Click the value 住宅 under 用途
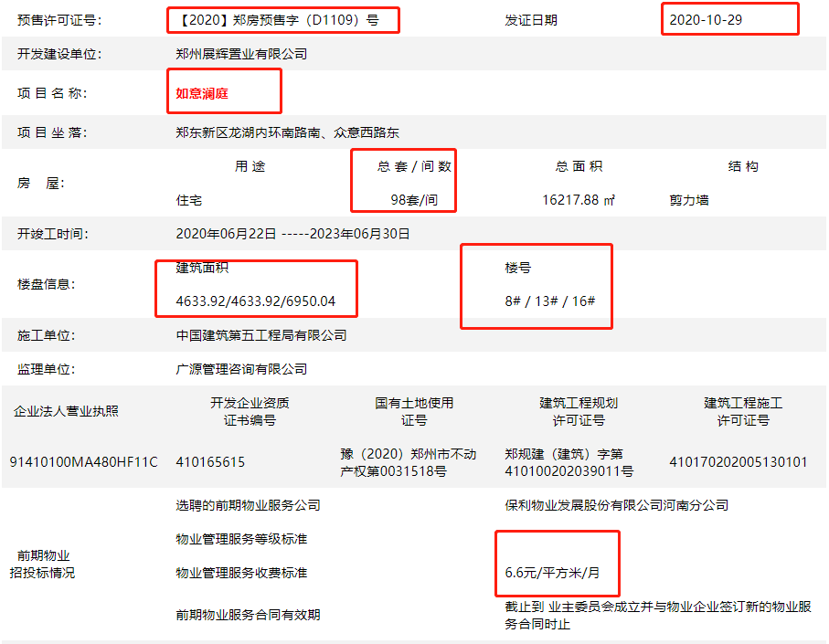The image size is (829, 644). tap(189, 200)
